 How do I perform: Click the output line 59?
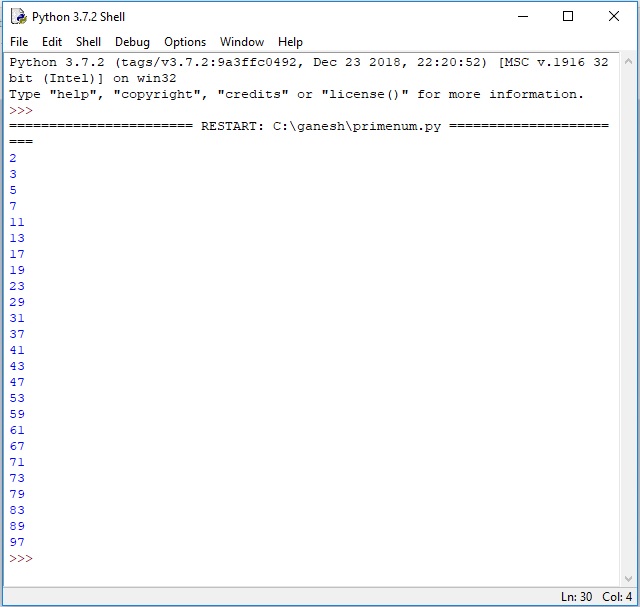tap(17, 414)
